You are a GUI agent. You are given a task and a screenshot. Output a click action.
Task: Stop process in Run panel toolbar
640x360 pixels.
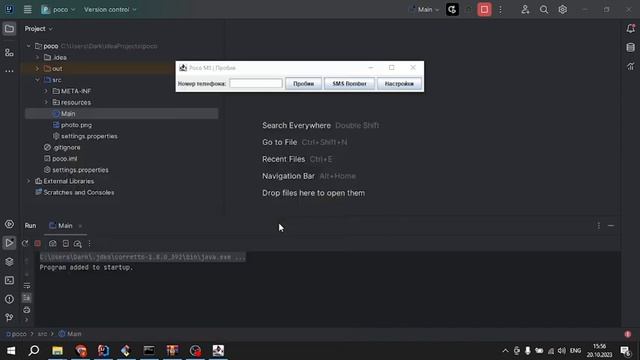click(38, 243)
